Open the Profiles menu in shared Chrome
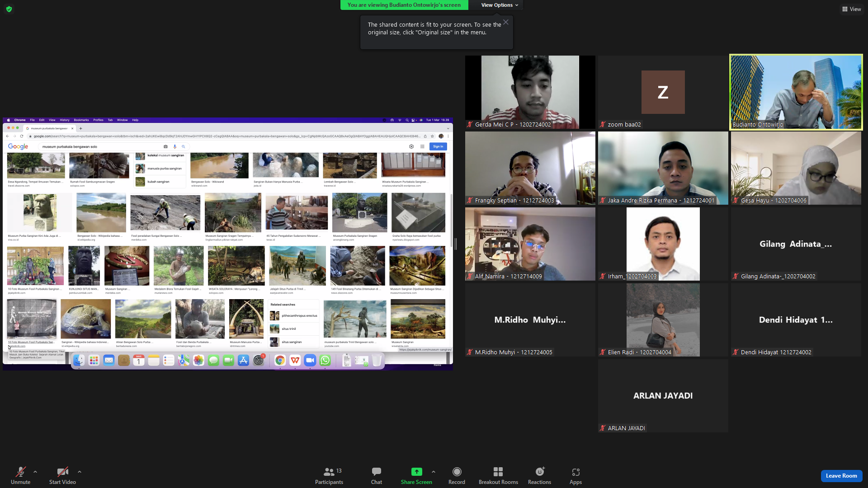The height and width of the screenshot is (488, 868). pos(98,120)
